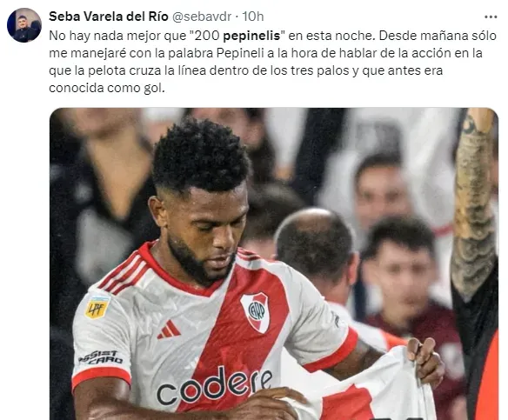Click the bold word pepinelis in the tweet

click(x=251, y=36)
